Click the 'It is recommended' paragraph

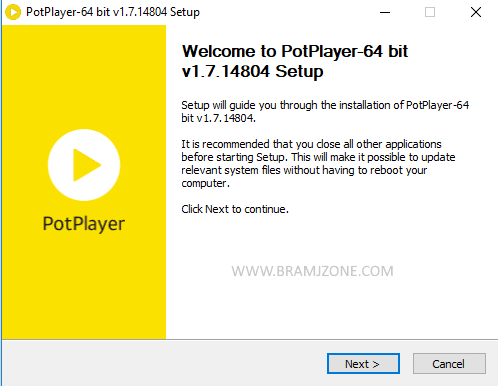point(318,164)
